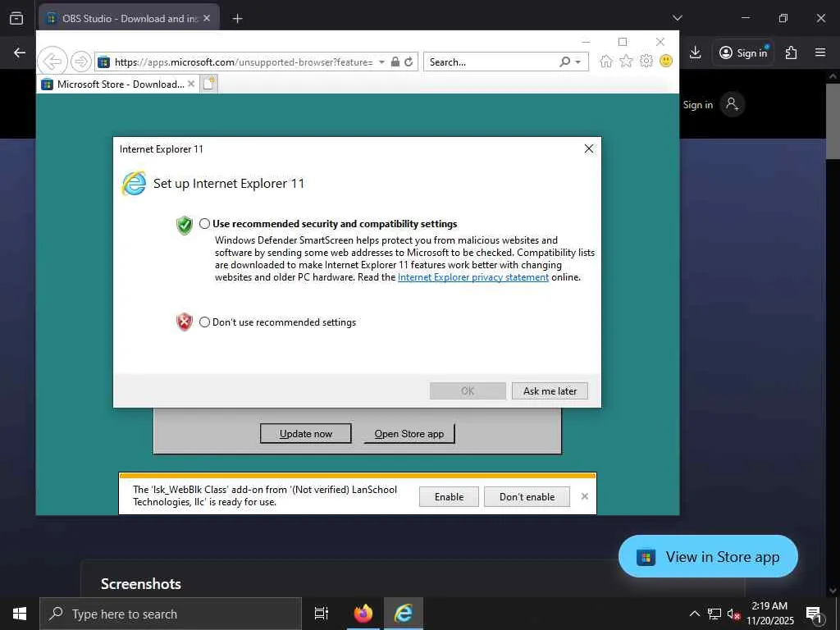Image resolution: width=840 pixels, height=630 pixels.
Task: Click Firefox account 'Sign in' button
Action: tap(743, 52)
